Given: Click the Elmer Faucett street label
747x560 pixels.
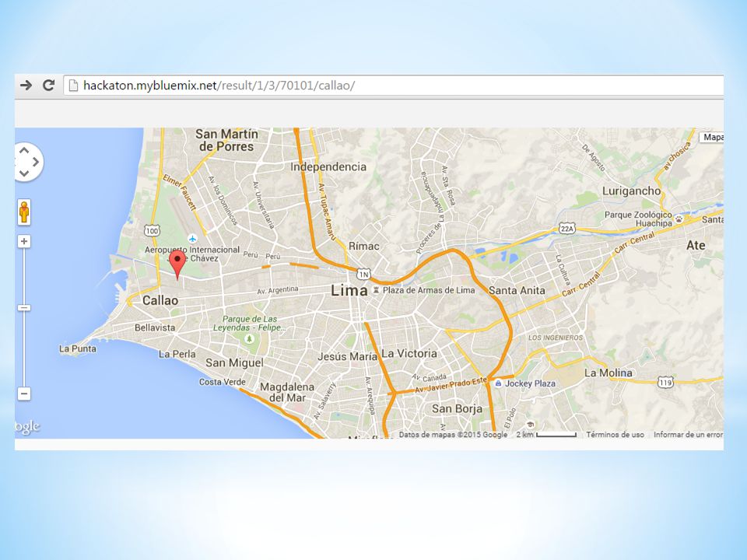Looking at the screenshot, I should coord(179,192).
